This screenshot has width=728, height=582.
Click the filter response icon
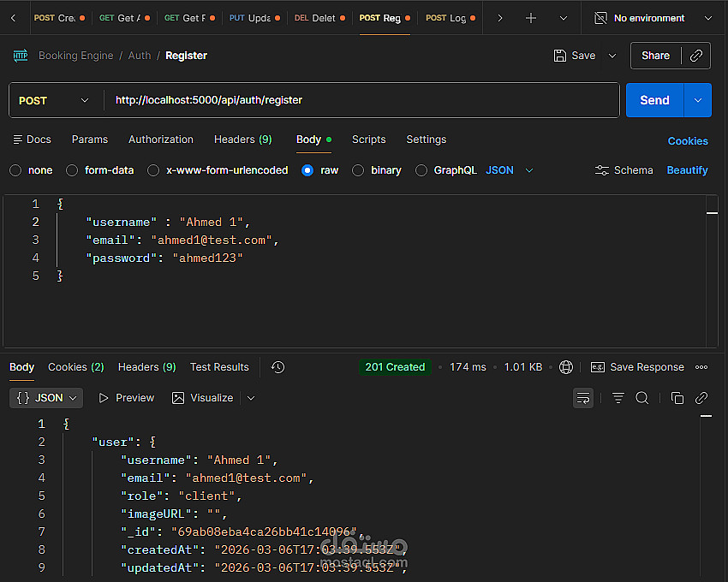tap(618, 398)
